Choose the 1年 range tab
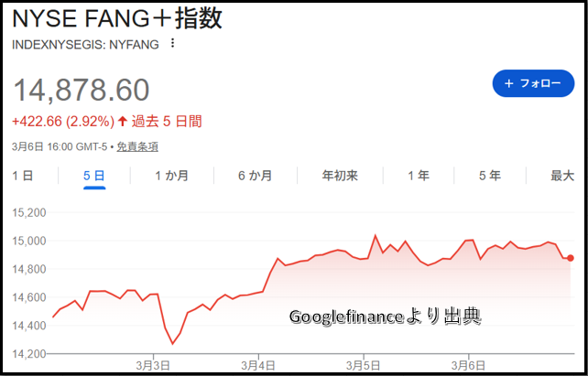Image resolution: width=588 pixels, height=376 pixels. click(x=418, y=176)
